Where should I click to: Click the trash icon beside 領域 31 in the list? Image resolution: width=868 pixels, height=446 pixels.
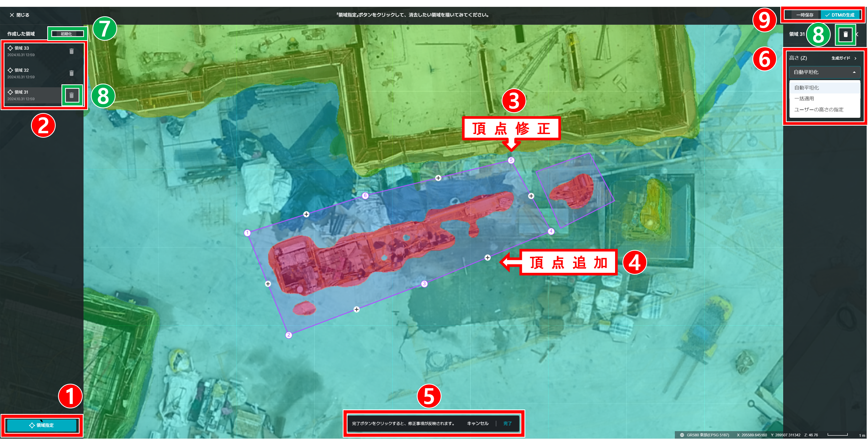[71, 95]
